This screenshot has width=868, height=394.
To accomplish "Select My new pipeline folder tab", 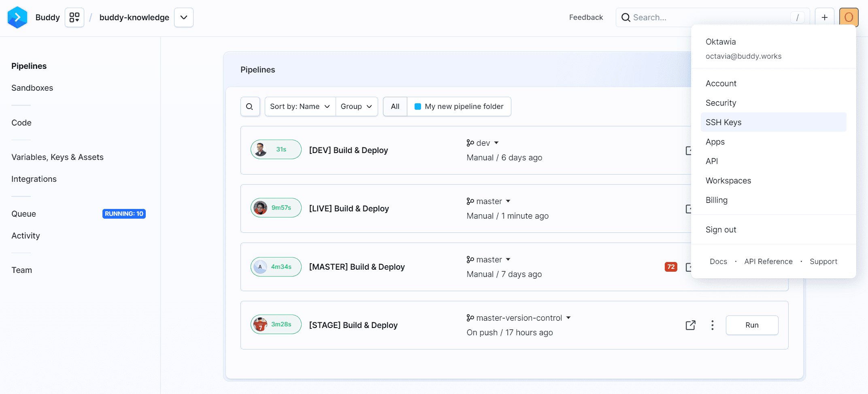I will (459, 106).
